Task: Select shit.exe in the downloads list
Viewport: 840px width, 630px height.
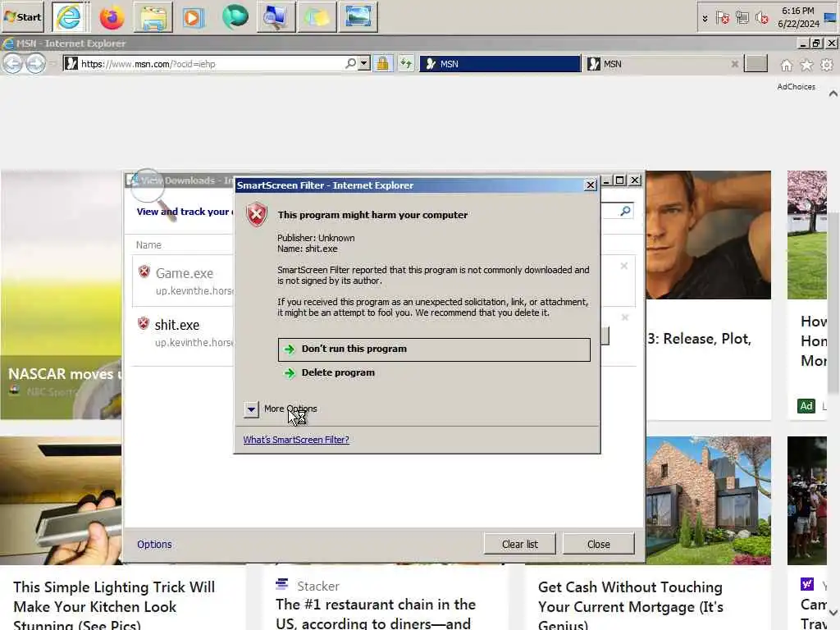Action: [177, 325]
